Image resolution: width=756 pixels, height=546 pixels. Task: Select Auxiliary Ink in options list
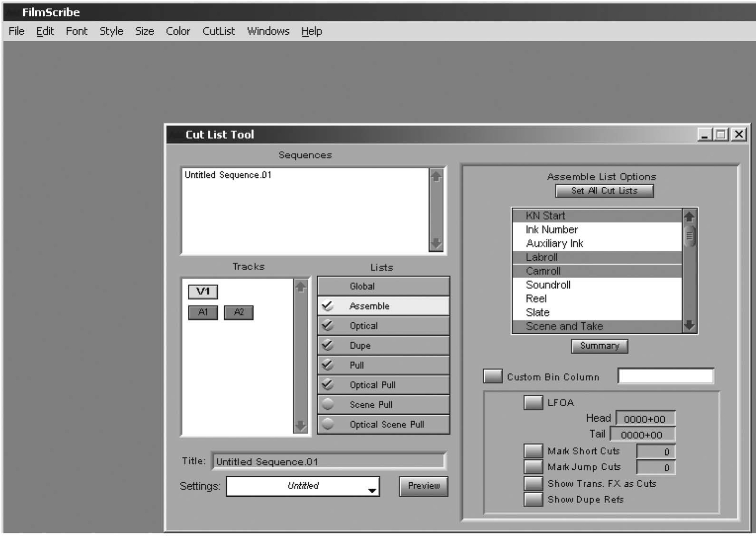(597, 244)
